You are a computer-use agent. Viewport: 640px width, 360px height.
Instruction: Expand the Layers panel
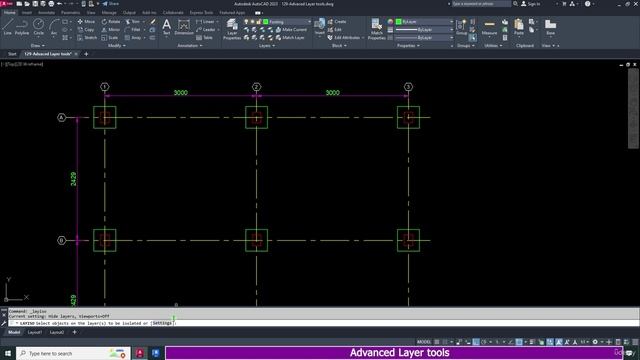point(267,46)
